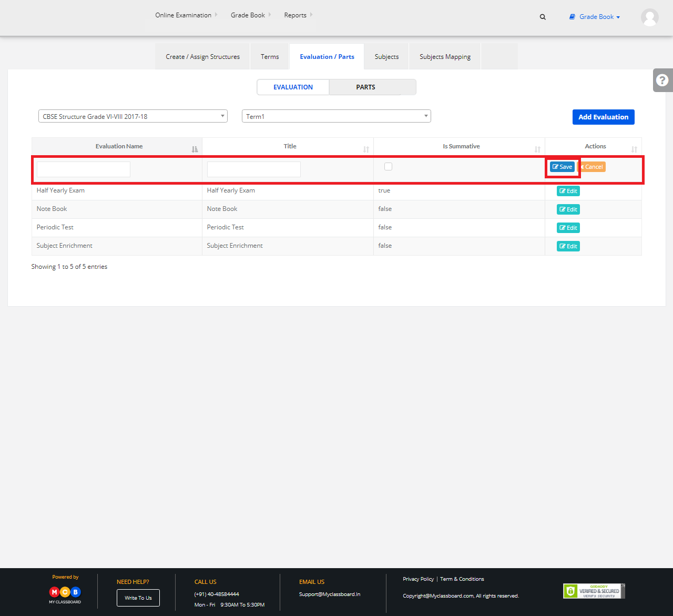Switch to the Subjects Mapping tab
This screenshot has height=616, width=673.
445,57
